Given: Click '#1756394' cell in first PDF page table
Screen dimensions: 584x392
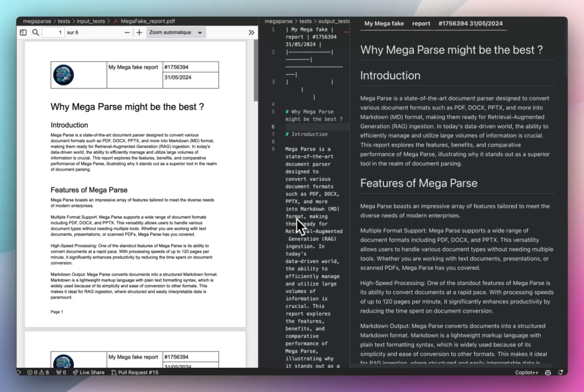Looking at the screenshot, I should (x=191, y=67).
